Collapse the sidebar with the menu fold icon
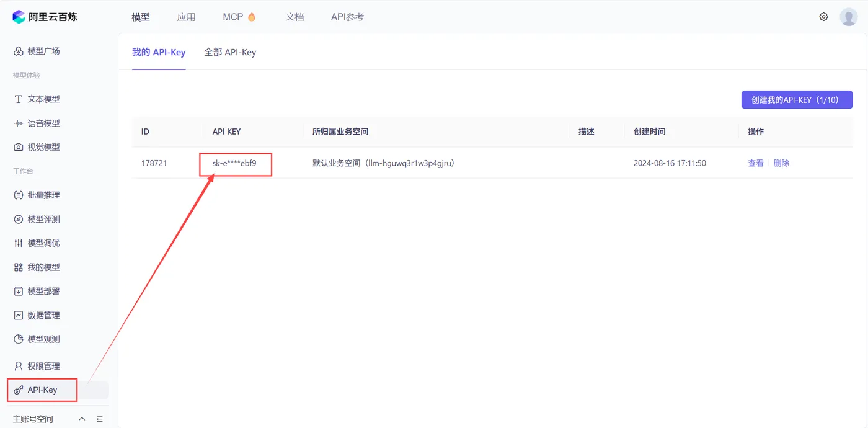 [100, 419]
